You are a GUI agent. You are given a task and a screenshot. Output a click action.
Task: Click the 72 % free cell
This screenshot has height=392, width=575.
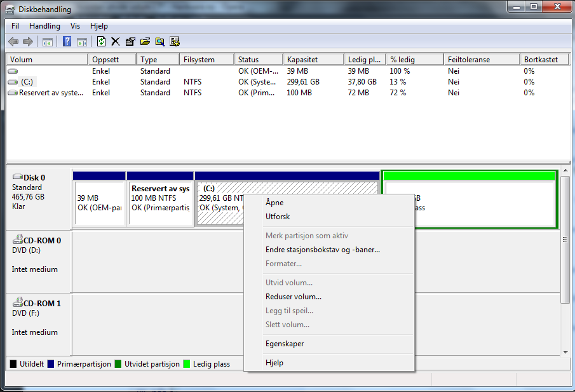point(398,93)
